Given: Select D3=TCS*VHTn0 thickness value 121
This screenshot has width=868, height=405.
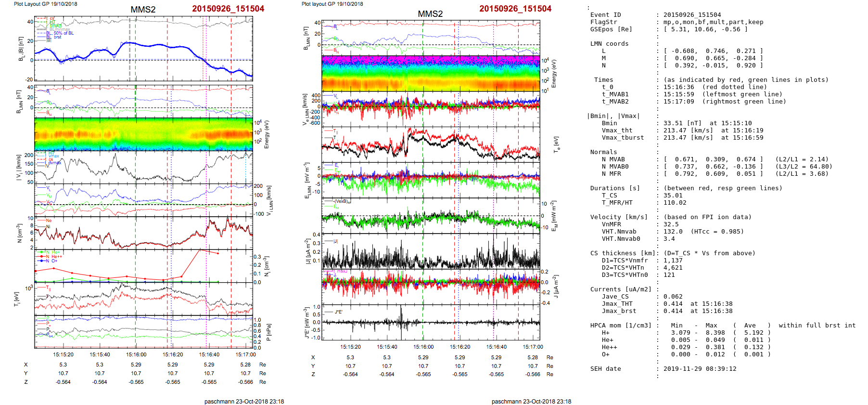Looking at the screenshot, I should pyautogui.click(x=669, y=275).
